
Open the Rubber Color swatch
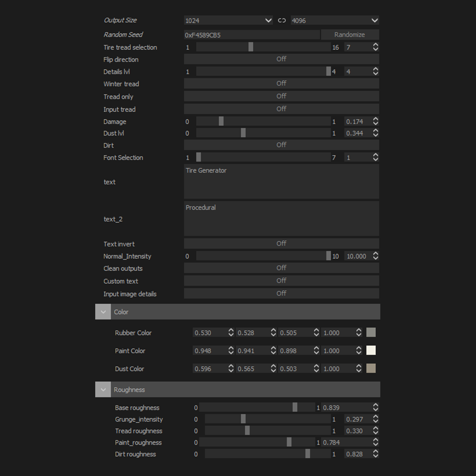tap(371, 332)
